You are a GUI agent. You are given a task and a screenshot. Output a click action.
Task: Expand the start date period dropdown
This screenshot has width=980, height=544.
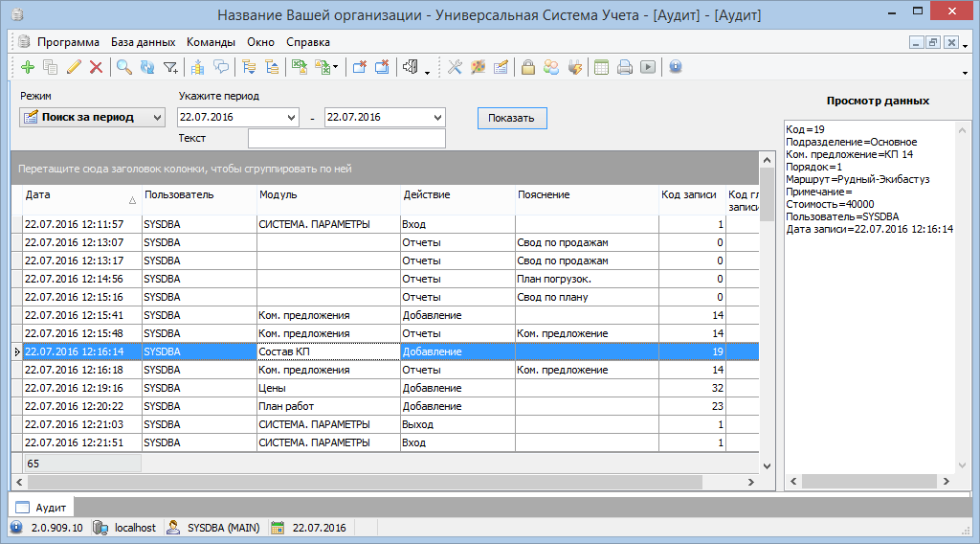(x=291, y=117)
